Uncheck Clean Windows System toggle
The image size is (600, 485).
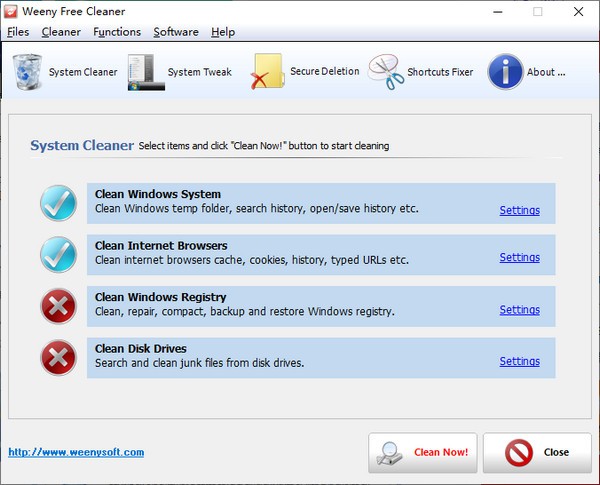(59, 203)
